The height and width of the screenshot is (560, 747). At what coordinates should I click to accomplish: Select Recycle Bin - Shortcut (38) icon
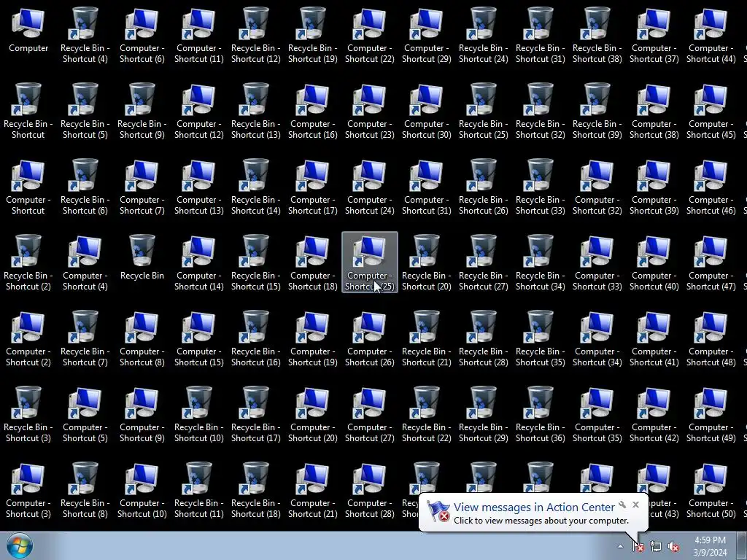597,35
